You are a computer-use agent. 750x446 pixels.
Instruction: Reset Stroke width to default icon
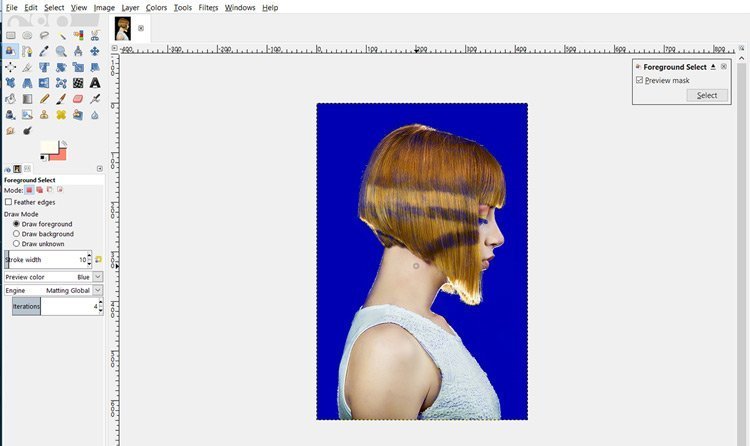click(x=98, y=259)
